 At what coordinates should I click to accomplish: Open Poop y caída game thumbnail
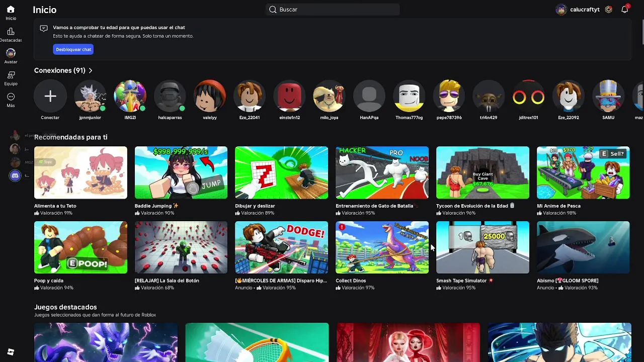click(80, 247)
